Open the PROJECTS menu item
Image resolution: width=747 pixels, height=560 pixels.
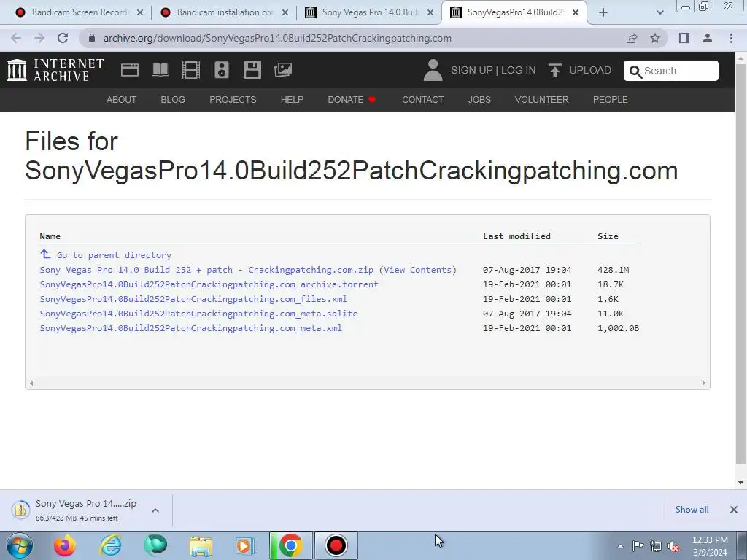[233, 99]
